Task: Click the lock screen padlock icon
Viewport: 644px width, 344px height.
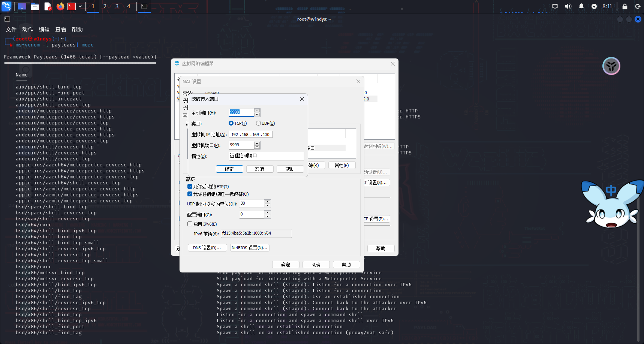Action: (625, 6)
